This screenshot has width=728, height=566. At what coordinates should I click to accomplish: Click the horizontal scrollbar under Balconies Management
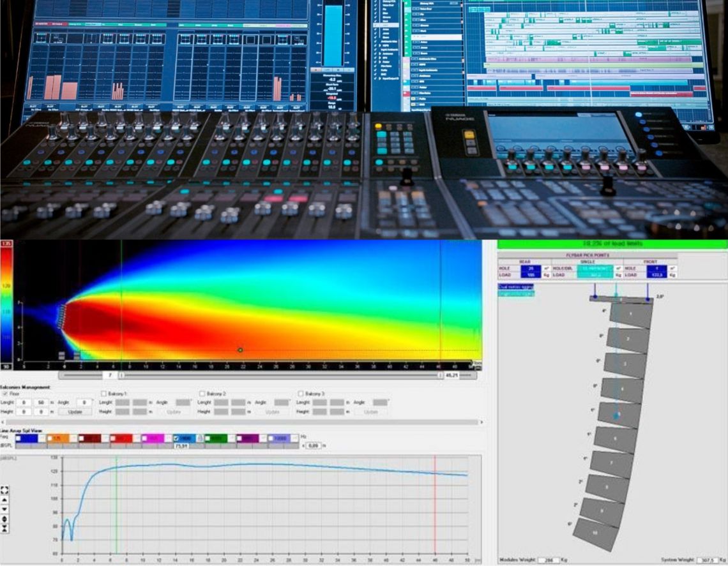tap(242, 422)
